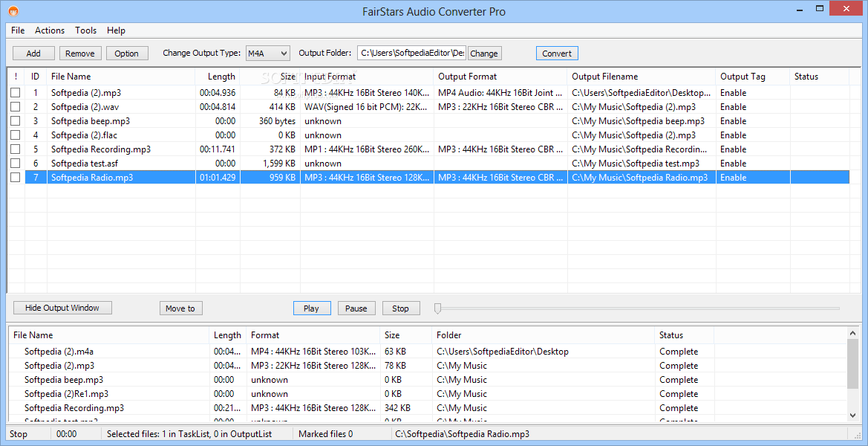Click the output list Folder column header
Viewport: 868px width, 446px height.
point(543,335)
